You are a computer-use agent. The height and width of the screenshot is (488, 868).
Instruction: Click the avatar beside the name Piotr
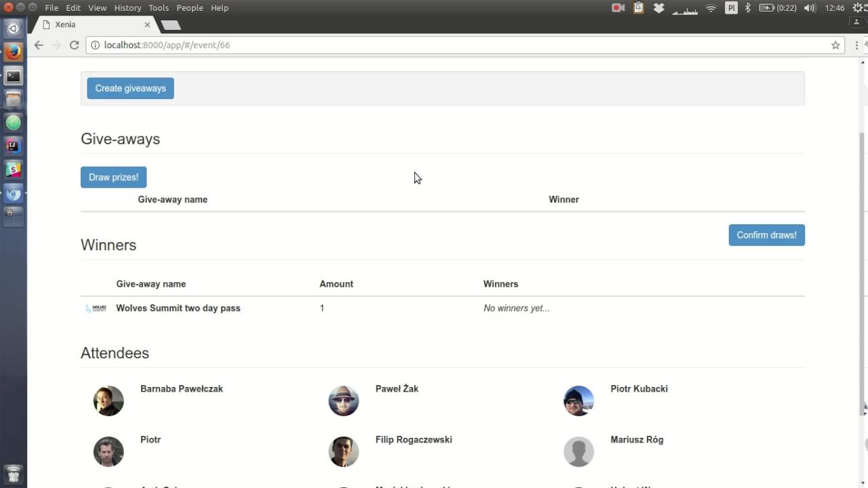tap(108, 451)
